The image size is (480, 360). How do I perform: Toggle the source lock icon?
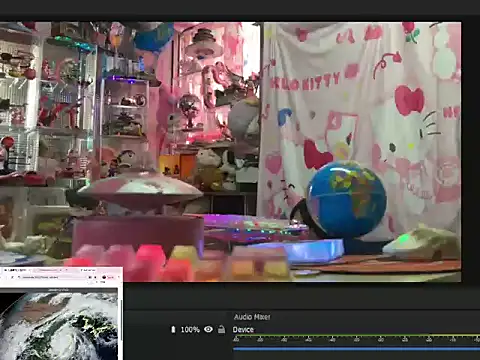(x=221, y=329)
